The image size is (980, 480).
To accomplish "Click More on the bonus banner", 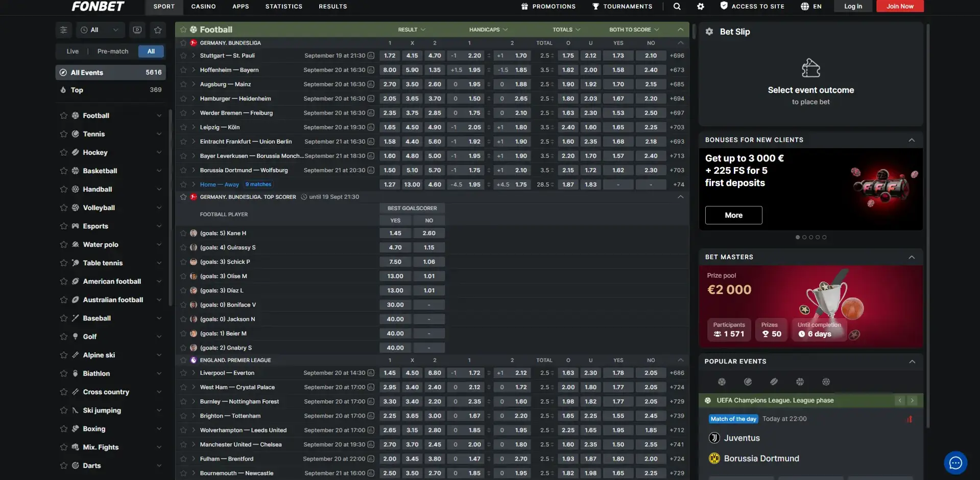I will (x=733, y=215).
